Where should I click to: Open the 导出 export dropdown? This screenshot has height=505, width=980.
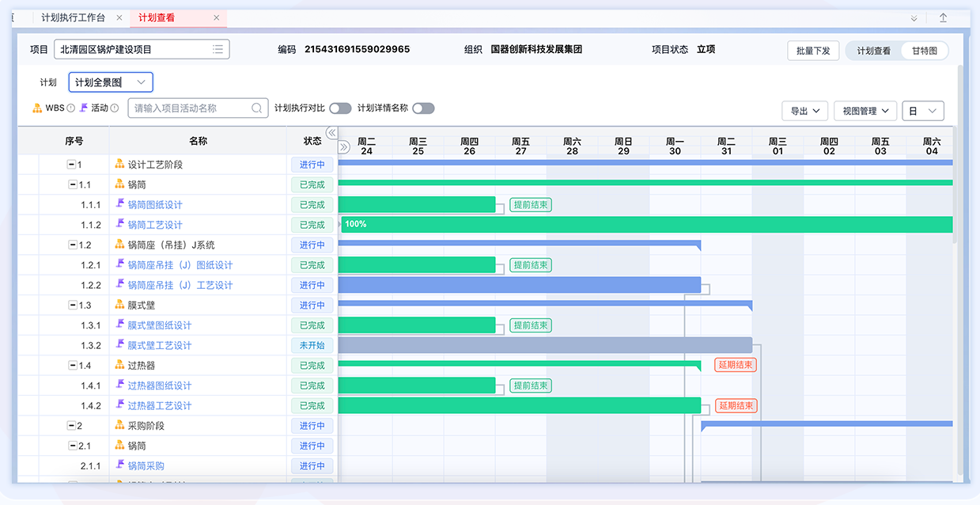click(804, 112)
